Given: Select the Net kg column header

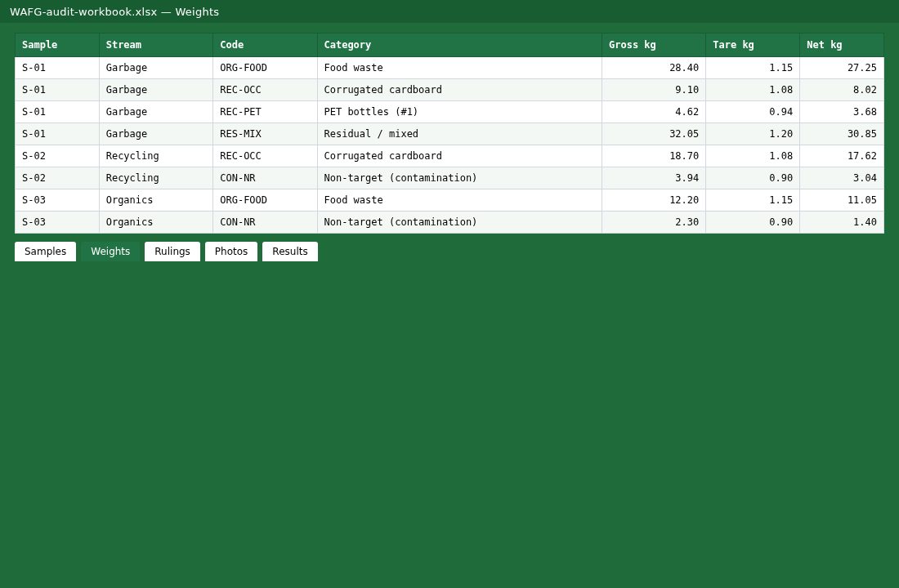Looking at the screenshot, I should click(842, 45).
